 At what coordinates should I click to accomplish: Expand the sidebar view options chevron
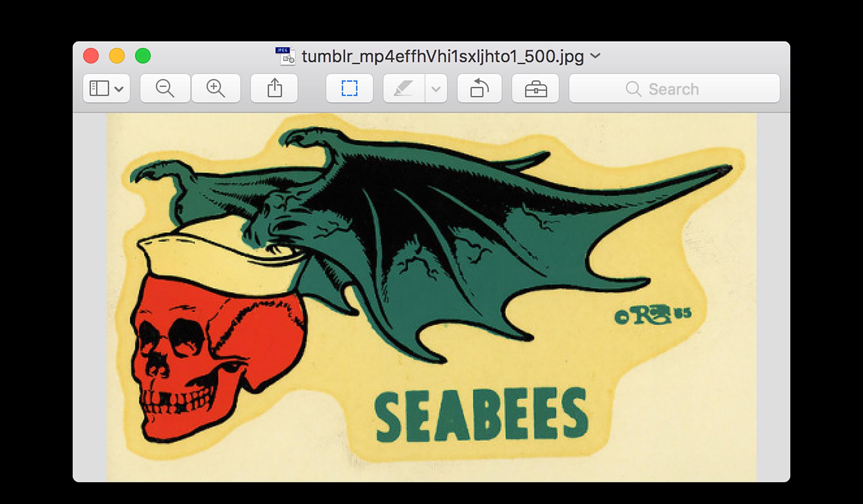click(119, 89)
